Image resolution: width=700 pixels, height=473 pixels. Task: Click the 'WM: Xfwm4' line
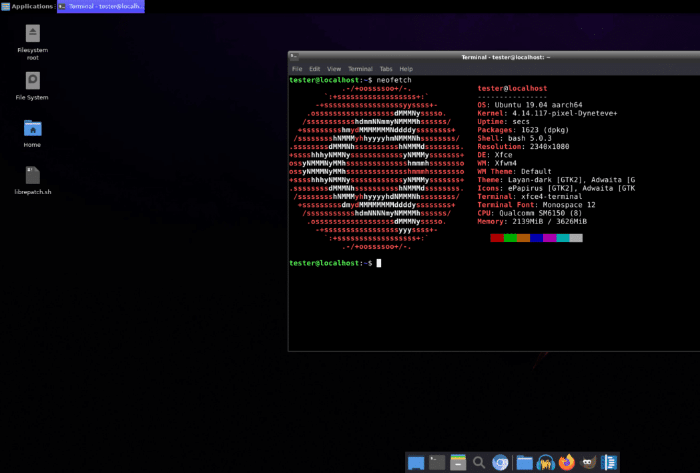[497, 163]
